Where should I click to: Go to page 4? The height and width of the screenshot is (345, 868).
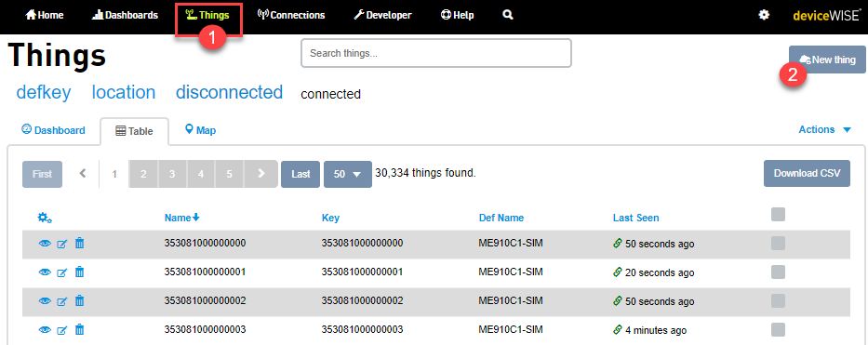(201, 174)
